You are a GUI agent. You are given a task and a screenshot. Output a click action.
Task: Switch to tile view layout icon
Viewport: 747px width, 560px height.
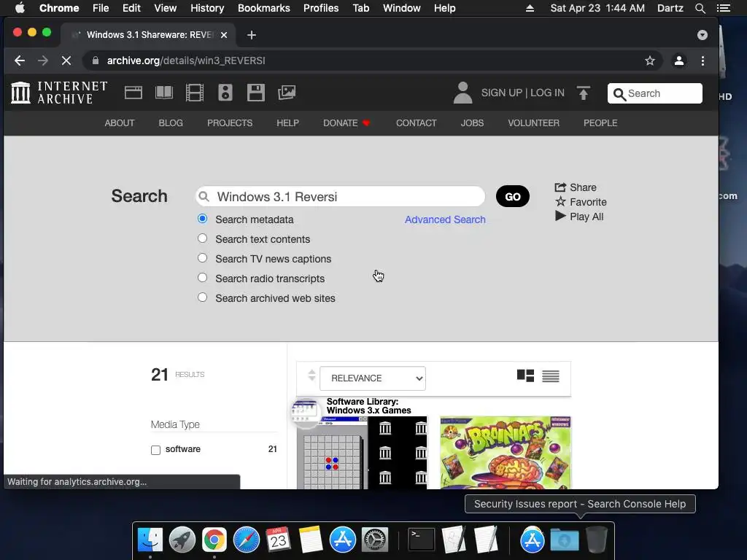pos(525,376)
